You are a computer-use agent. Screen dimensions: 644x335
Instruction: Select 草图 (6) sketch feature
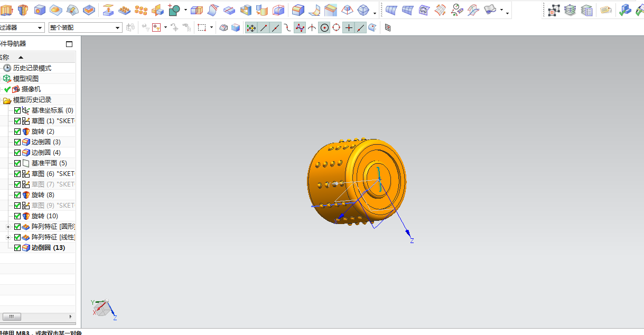tap(53, 174)
